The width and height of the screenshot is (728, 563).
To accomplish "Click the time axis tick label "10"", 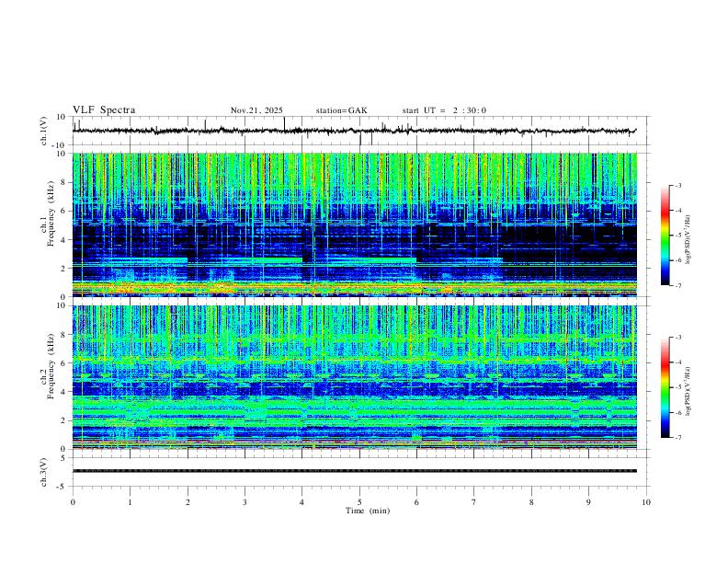I will click(x=646, y=502).
